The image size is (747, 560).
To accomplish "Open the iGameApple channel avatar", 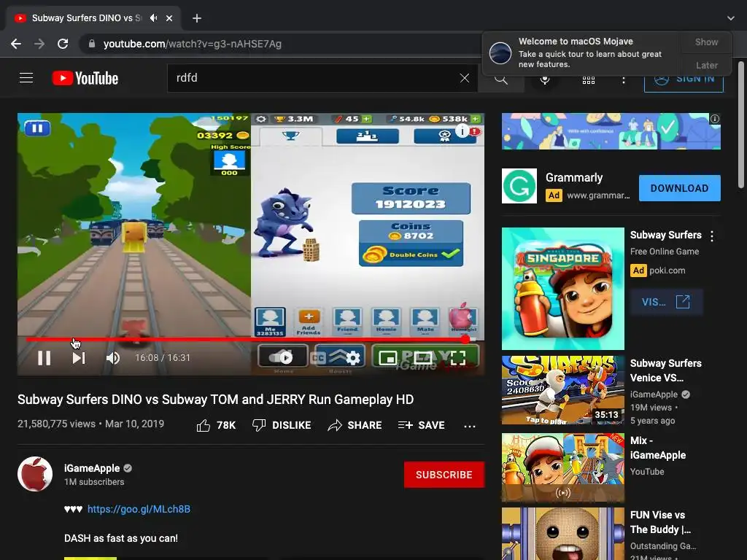I will coord(35,474).
